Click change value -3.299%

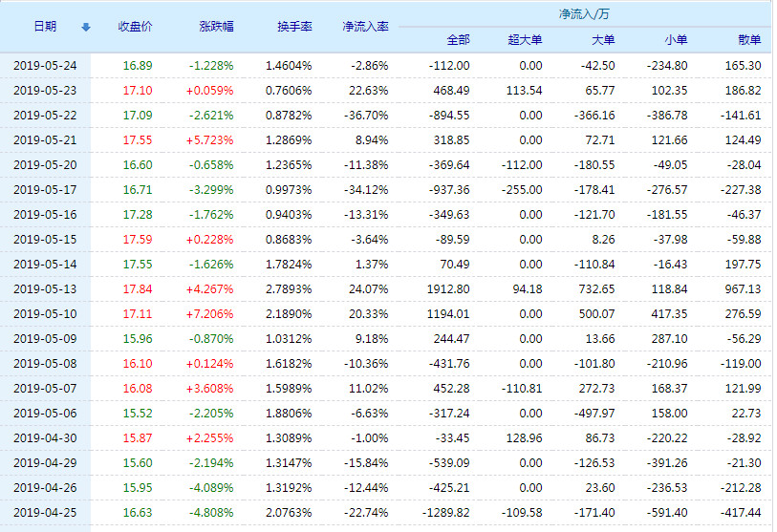[x=211, y=190]
